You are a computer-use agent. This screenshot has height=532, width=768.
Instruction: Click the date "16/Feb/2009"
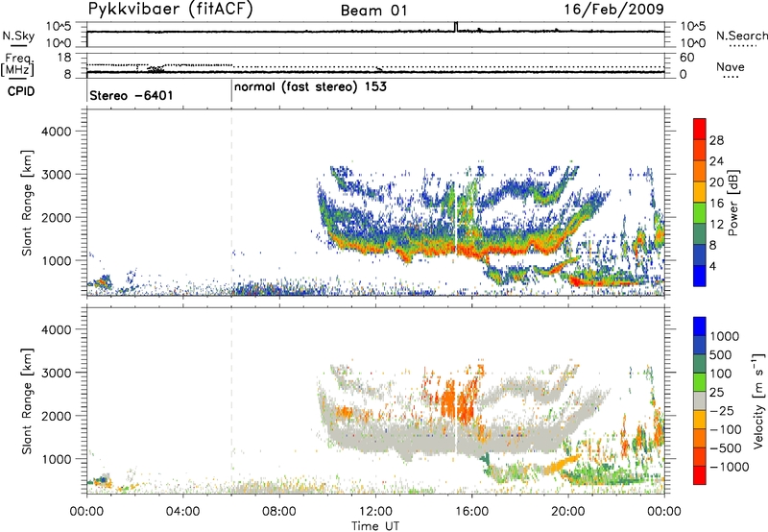(613, 10)
